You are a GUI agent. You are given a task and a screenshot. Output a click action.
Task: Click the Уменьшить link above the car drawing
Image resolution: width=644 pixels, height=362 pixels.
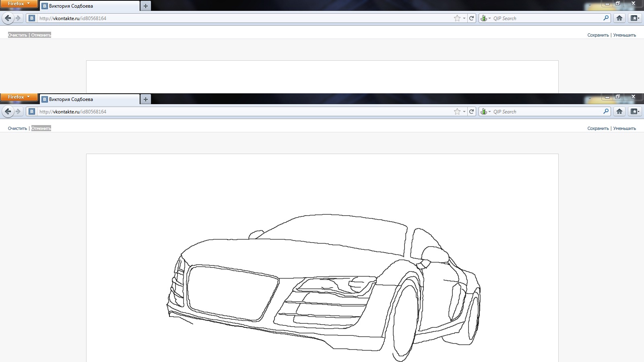(x=624, y=128)
